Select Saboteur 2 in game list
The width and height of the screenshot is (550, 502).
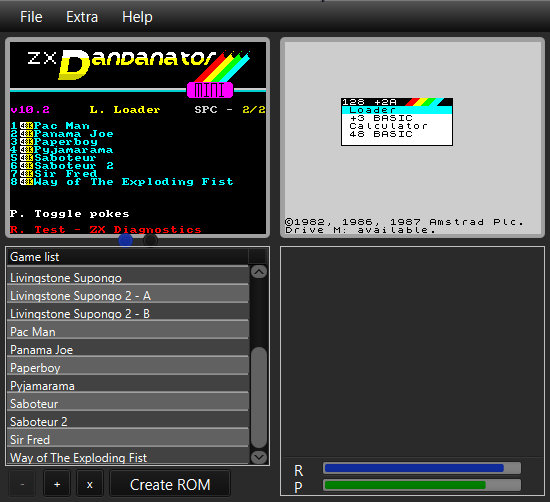[128, 421]
